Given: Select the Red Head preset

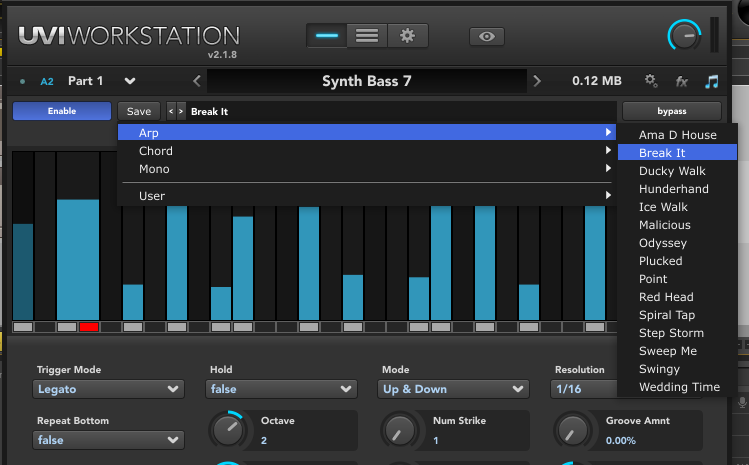Looking at the screenshot, I should (677, 297).
